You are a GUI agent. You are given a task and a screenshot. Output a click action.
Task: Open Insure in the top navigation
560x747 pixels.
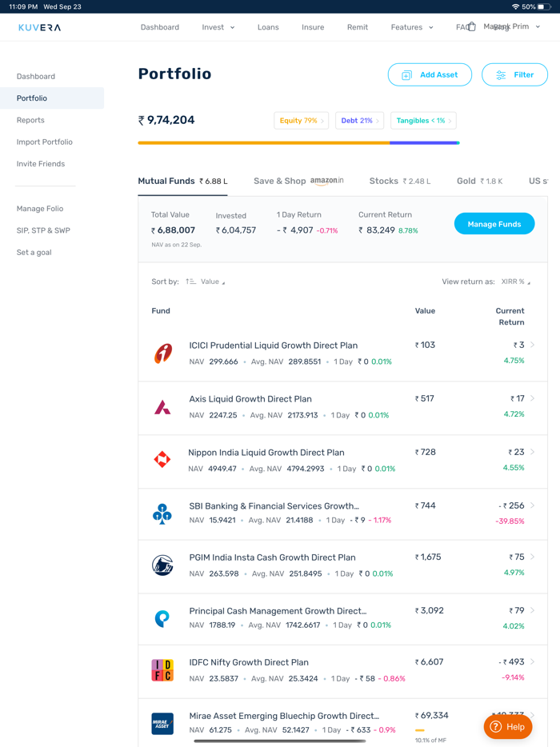(313, 27)
